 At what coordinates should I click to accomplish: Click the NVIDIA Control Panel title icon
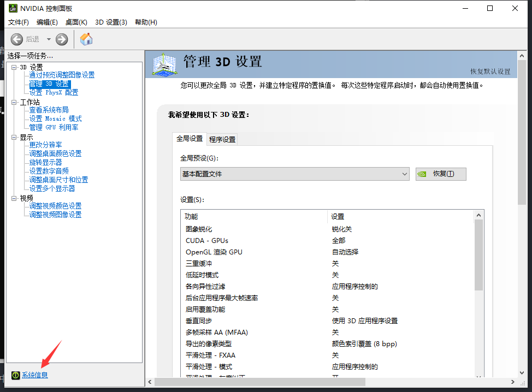coord(13,8)
